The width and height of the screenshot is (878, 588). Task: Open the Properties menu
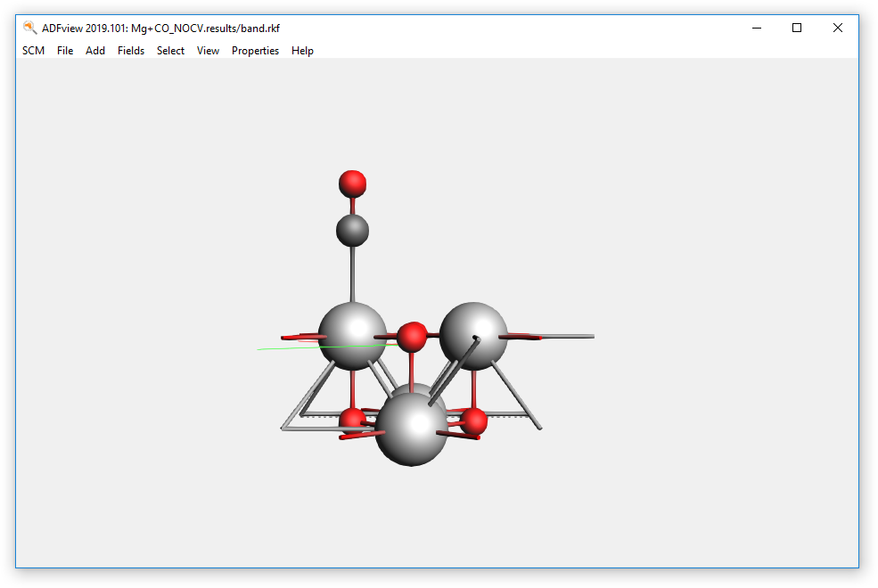tap(255, 51)
